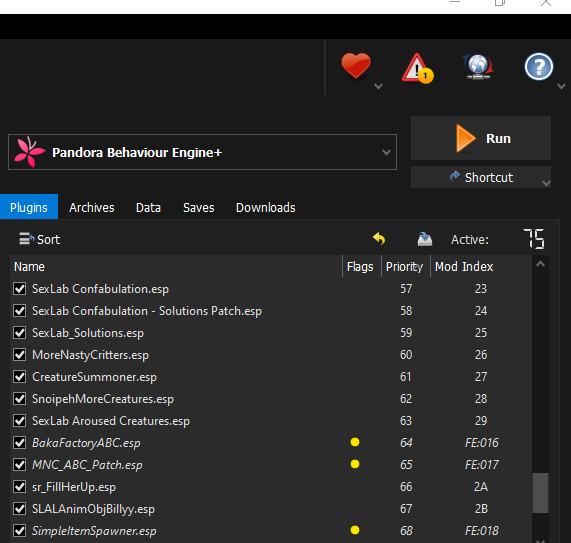571x543 pixels.
Task: Sort by the Name column header
Action: (x=176, y=267)
